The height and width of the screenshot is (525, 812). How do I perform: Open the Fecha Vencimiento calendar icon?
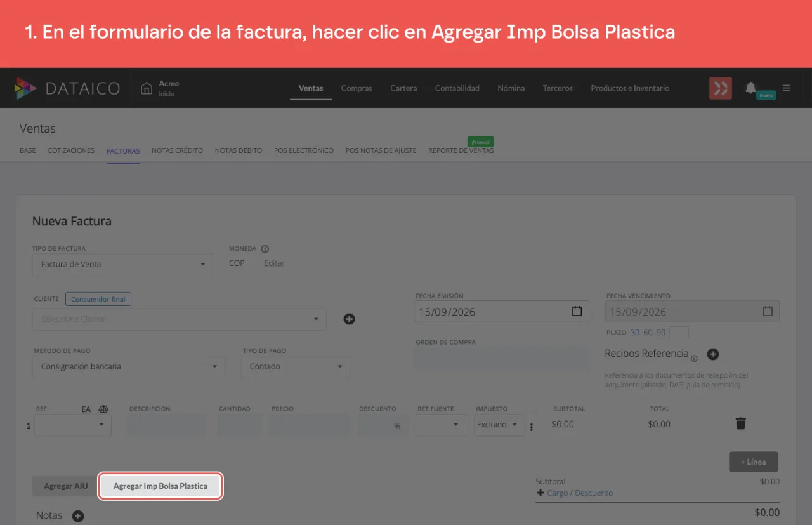coord(768,311)
